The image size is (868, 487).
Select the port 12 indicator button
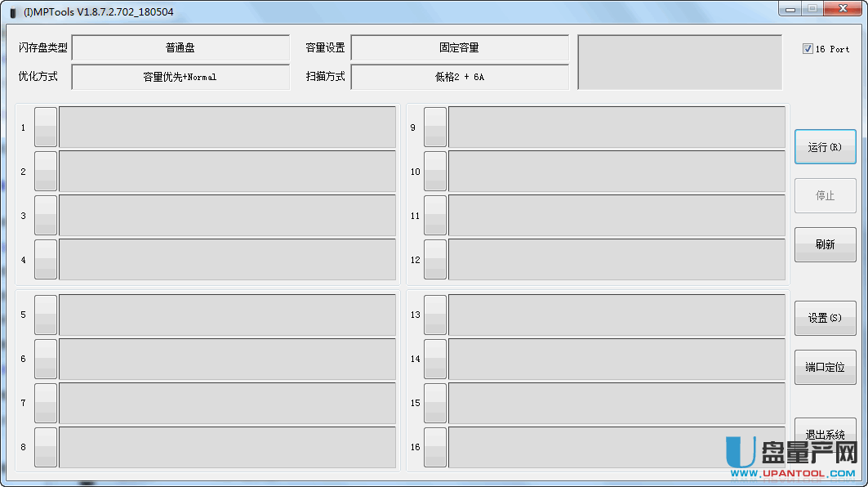[x=435, y=260]
